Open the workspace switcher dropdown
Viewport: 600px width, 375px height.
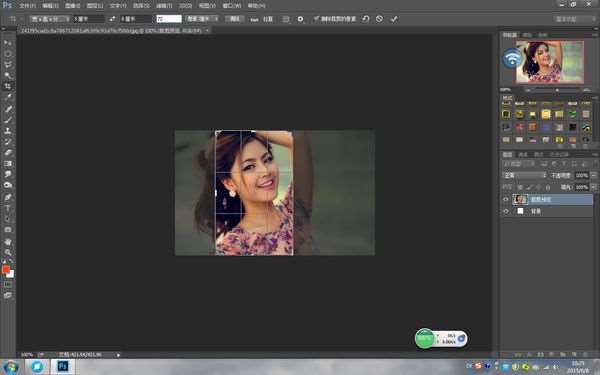coord(574,19)
